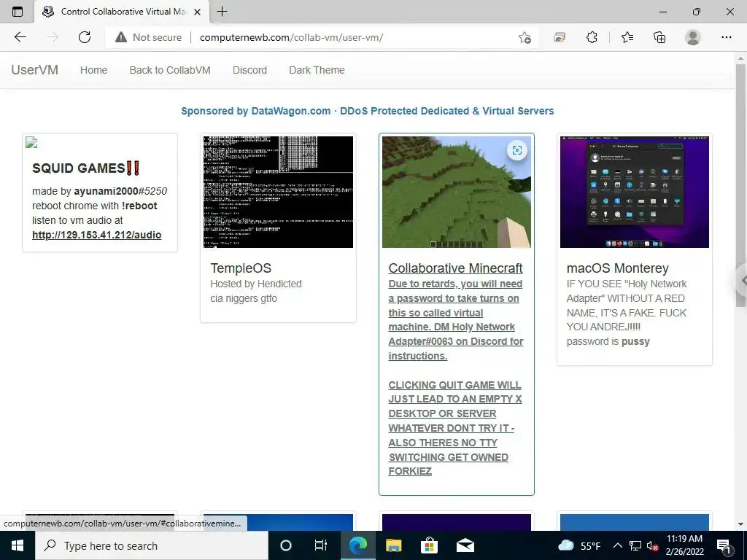Open the Discord nav link

249,70
